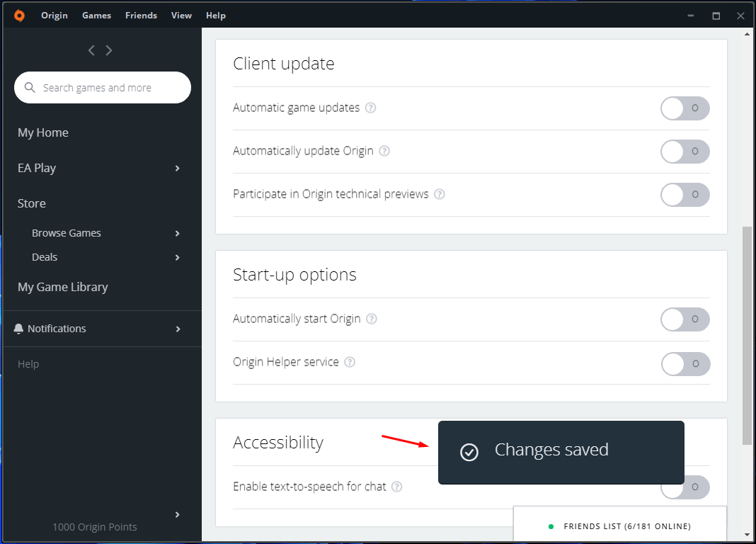Viewport: 756px width, 544px height.
Task: Toggle Automatically update Origin switch
Action: point(685,152)
